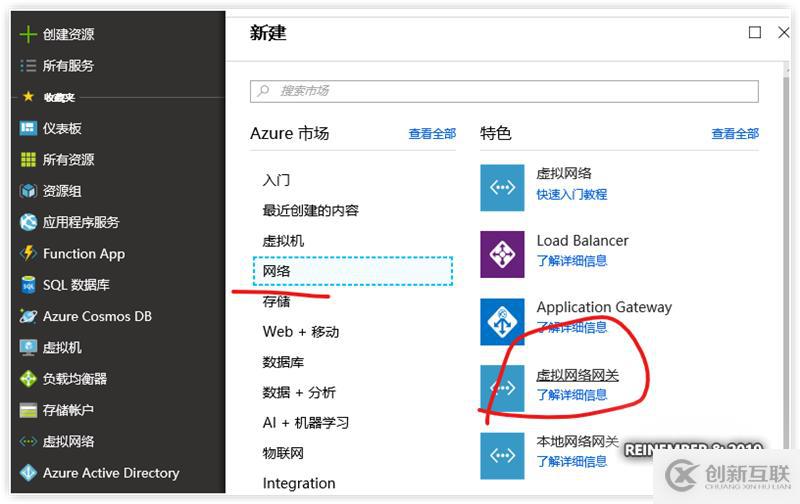Click the green grid All resources icon
Image resolution: width=800 pixels, height=504 pixels.
coord(28,160)
